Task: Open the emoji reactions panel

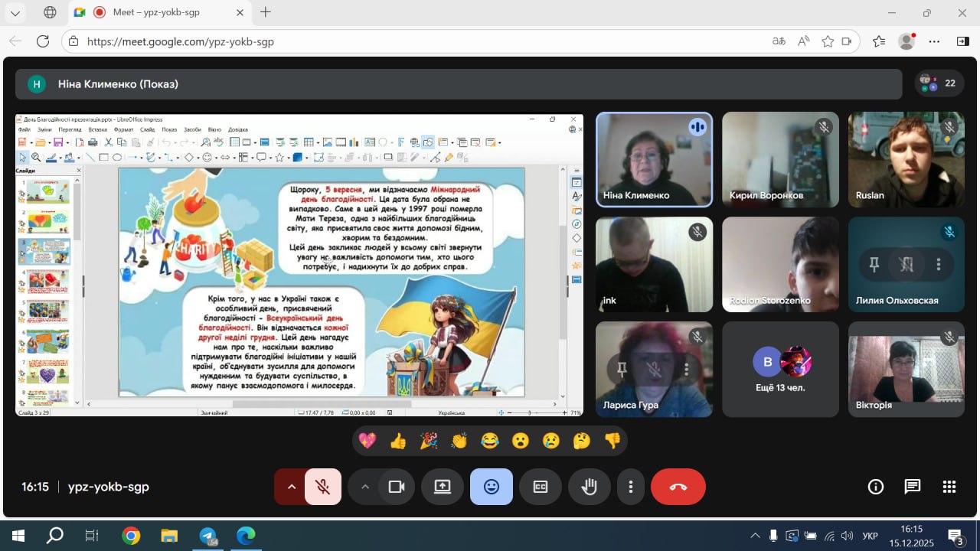Action: [492, 487]
